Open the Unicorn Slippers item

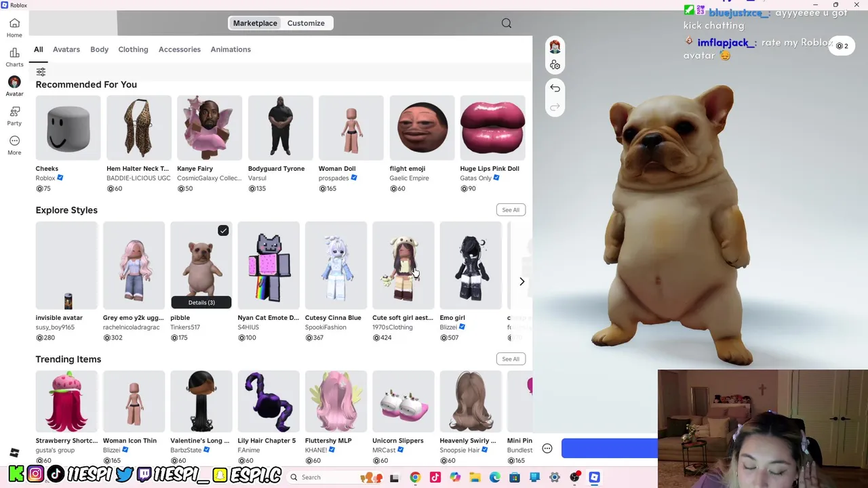pyautogui.click(x=403, y=401)
